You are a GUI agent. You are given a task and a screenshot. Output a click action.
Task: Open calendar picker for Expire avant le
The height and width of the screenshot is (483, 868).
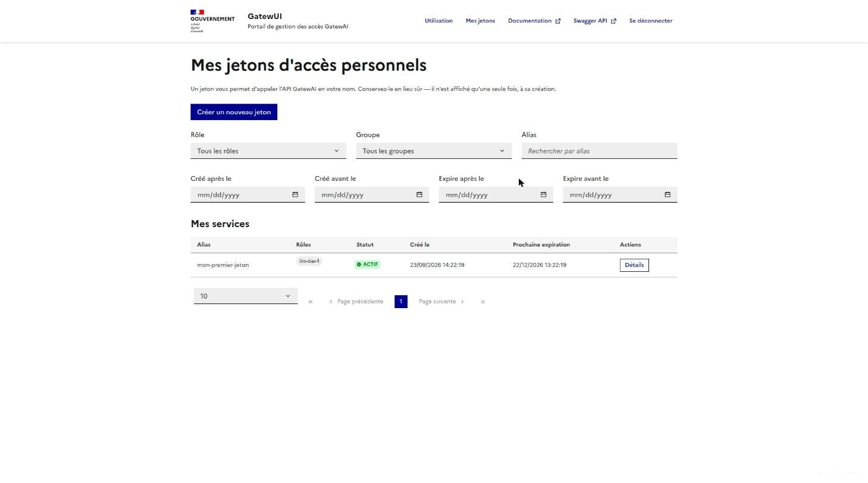tap(668, 195)
